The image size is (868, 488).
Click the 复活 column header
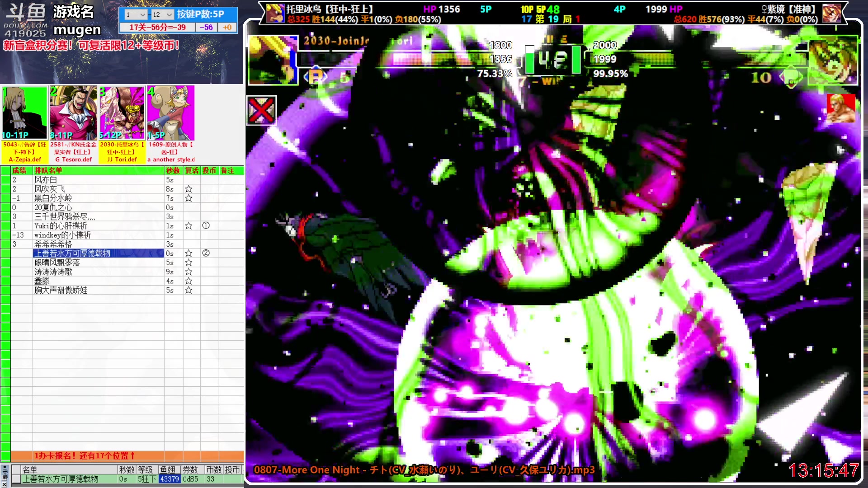(192, 170)
